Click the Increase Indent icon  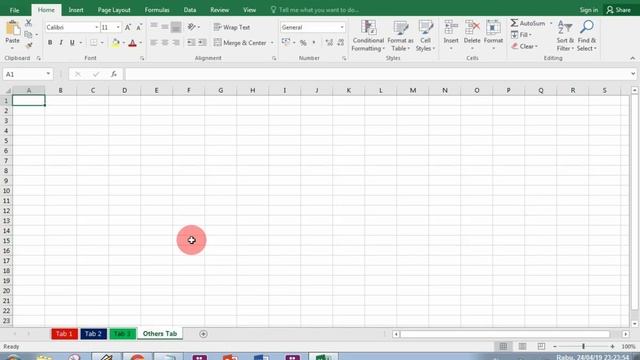202,42
